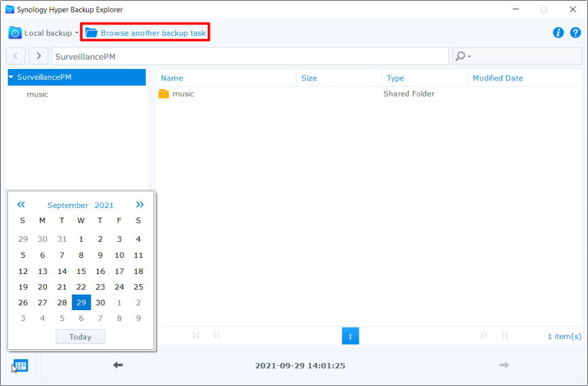Click the Hyper Backup Explorer title icon

[x=10, y=9]
